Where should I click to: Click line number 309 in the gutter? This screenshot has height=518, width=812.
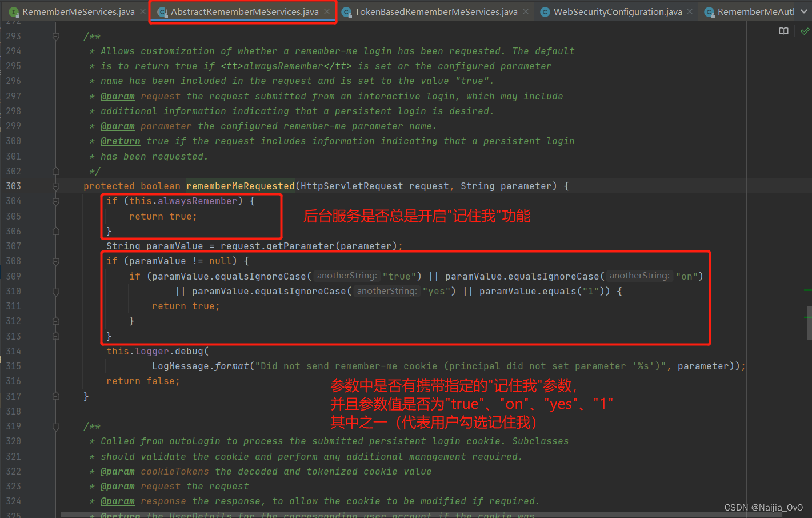14,276
